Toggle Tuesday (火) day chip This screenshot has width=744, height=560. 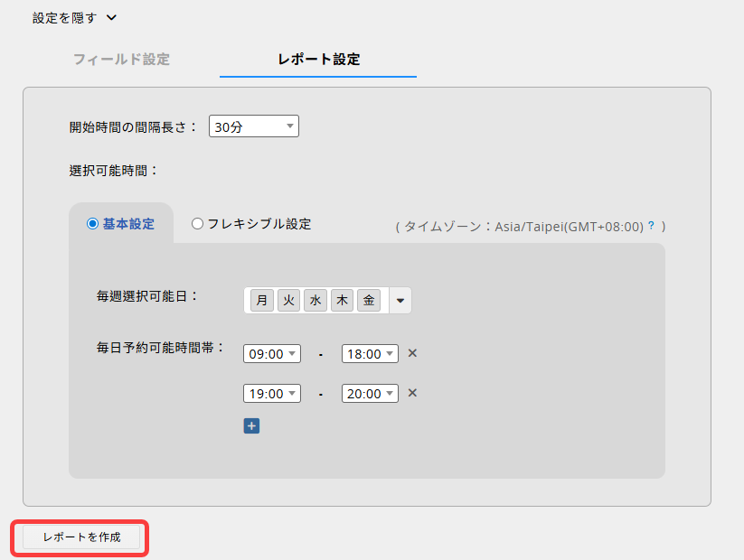pyautogui.click(x=288, y=301)
